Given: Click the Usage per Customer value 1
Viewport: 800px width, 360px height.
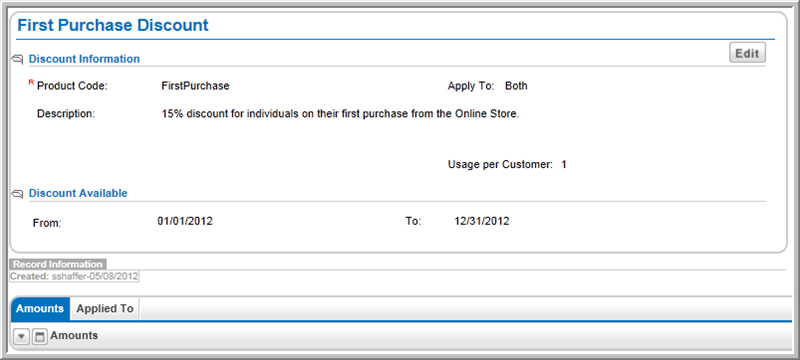Looking at the screenshot, I should coord(564,165).
